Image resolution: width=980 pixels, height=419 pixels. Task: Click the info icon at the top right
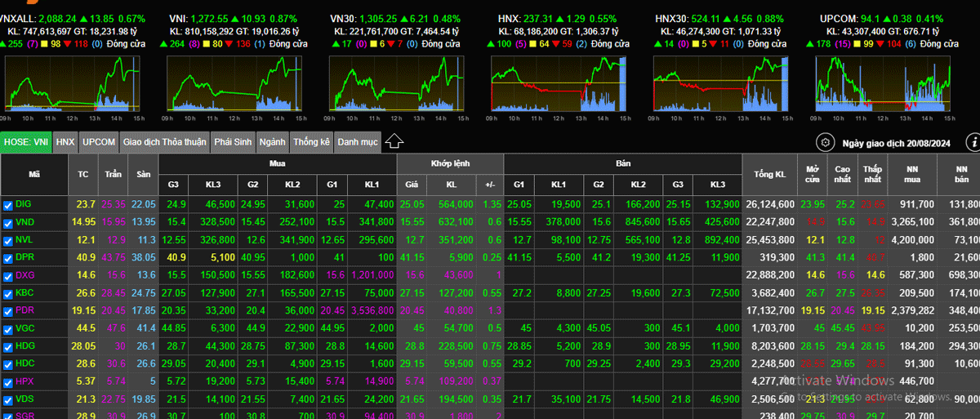[973, 142]
